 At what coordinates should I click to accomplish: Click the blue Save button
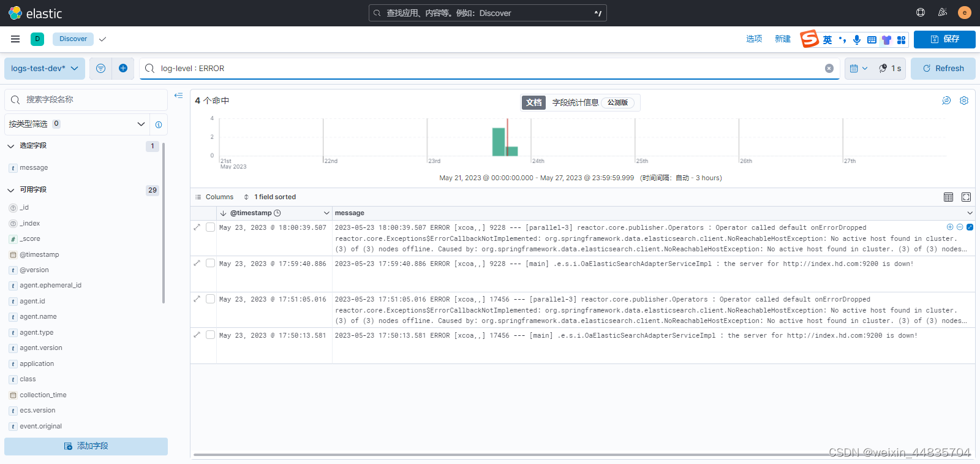[944, 39]
